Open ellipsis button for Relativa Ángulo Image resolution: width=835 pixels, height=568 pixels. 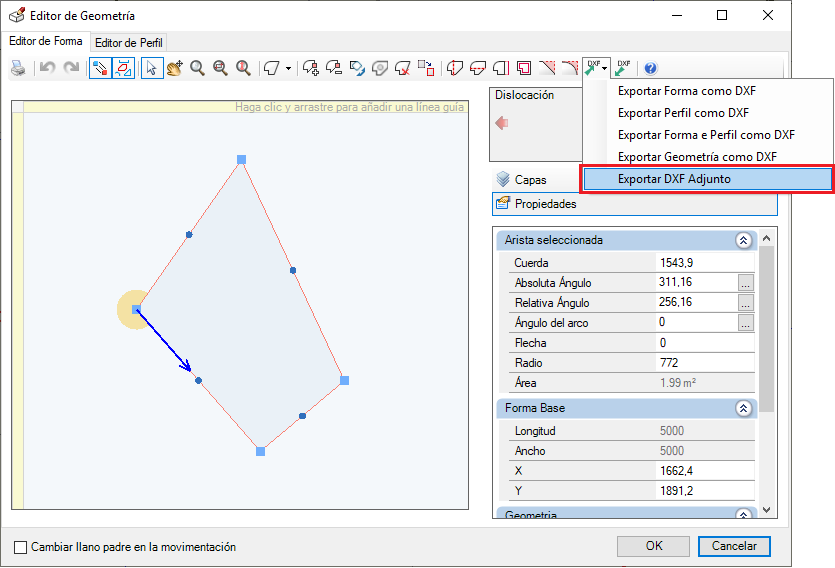[746, 302]
